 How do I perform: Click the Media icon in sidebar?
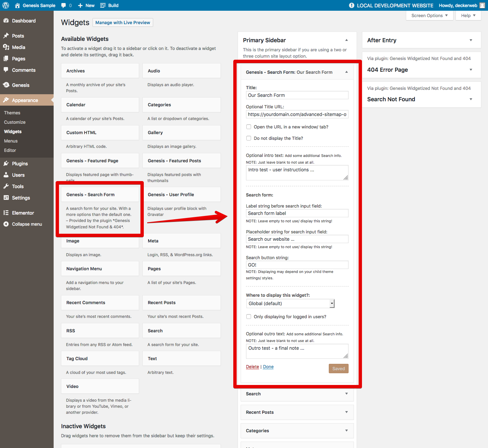coord(6,47)
